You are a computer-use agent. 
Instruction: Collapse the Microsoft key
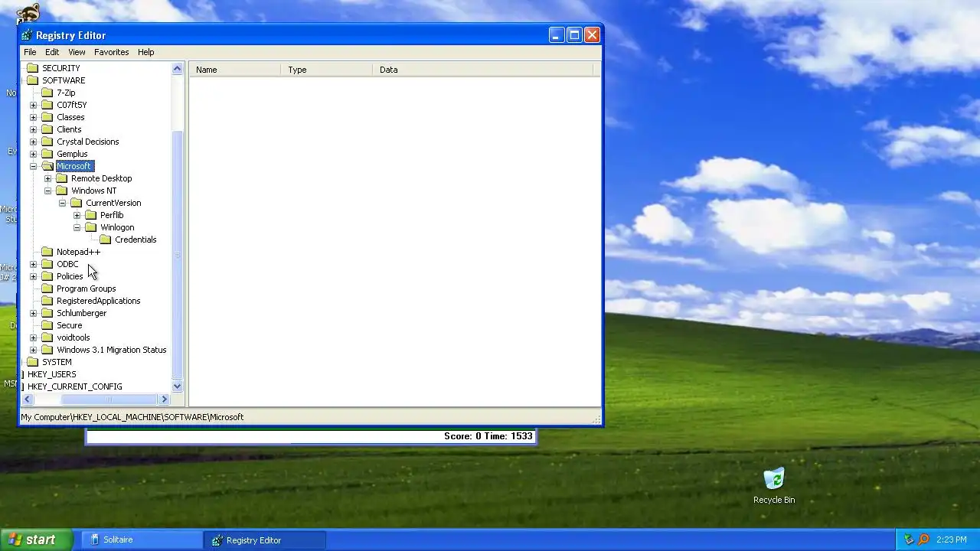pyautogui.click(x=33, y=166)
